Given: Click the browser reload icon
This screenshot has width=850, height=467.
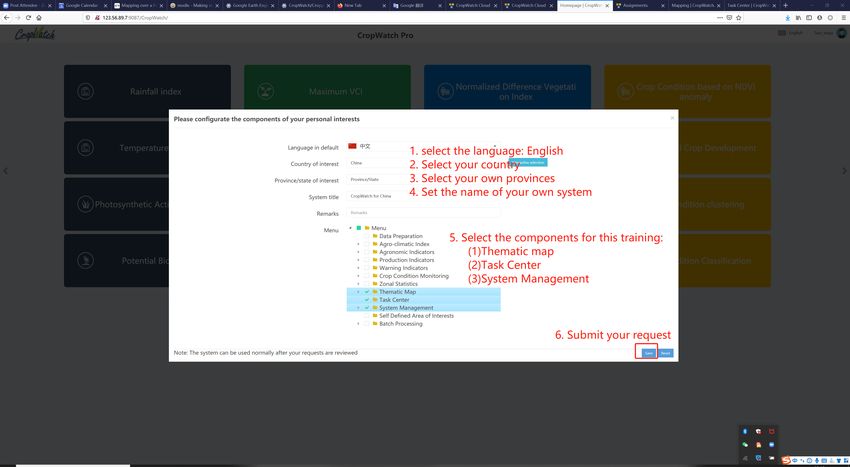Looking at the screenshot, I should (x=28, y=17).
